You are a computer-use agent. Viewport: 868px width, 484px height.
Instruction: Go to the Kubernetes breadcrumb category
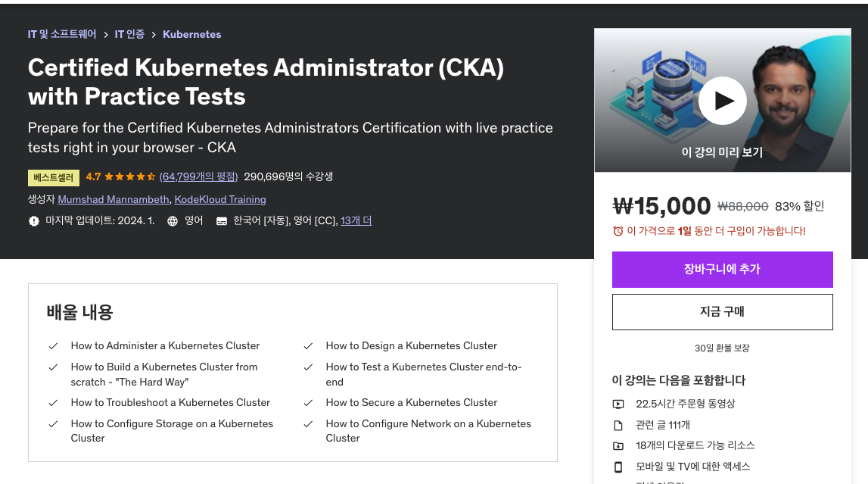[x=191, y=34]
